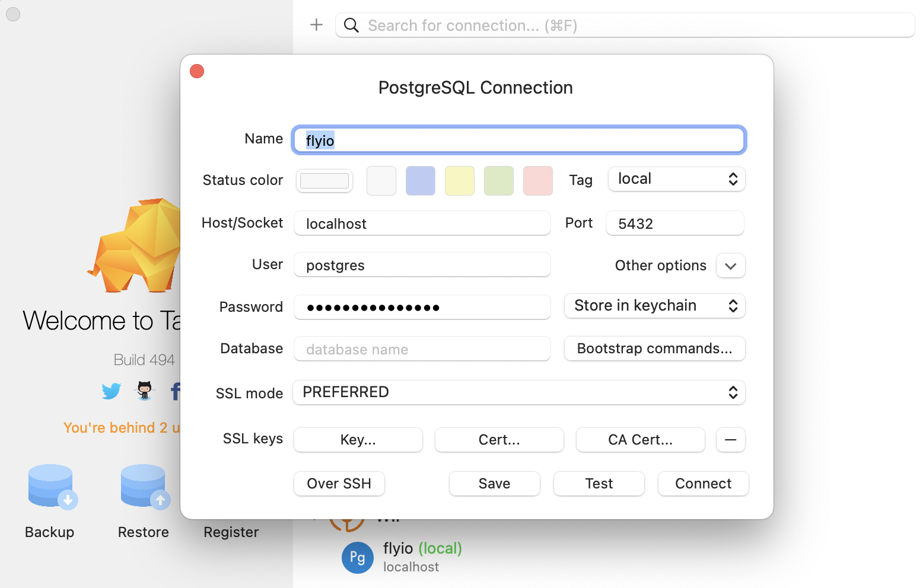Open the Store in keychain dropdown
The width and height of the screenshot is (923, 588).
(655, 306)
